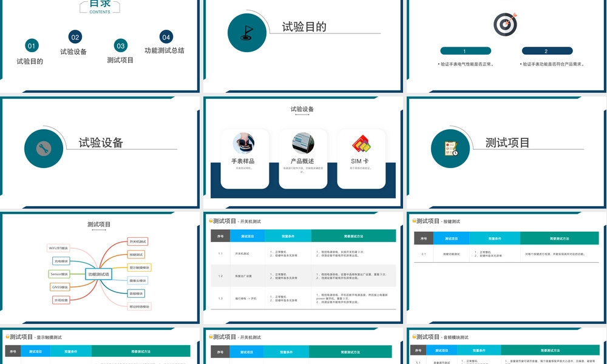Click the teal pill labeled 1
607x364 pixels.
(466, 51)
